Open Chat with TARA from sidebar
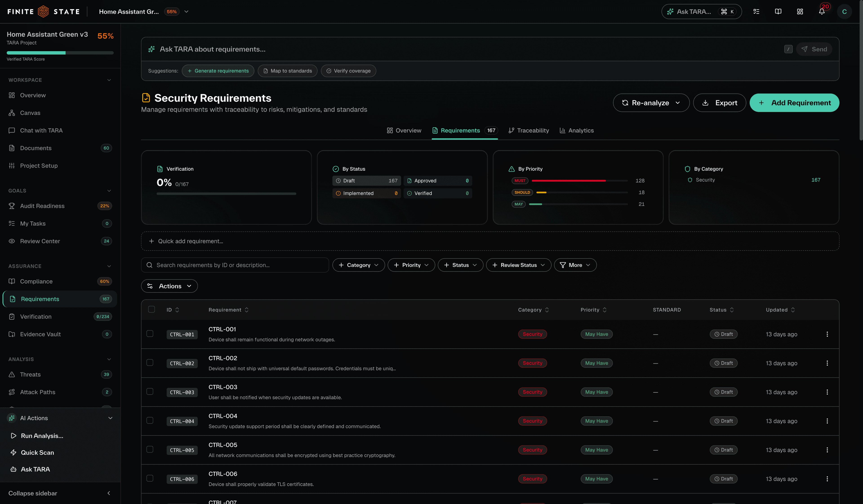Viewport: 863px width, 504px height. point(41,130)
